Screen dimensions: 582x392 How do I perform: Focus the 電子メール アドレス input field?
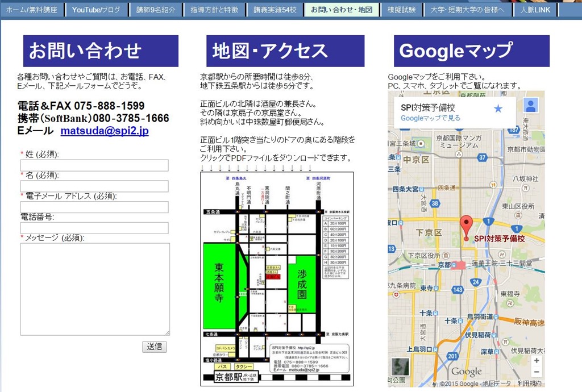click(x=94, y=207)
